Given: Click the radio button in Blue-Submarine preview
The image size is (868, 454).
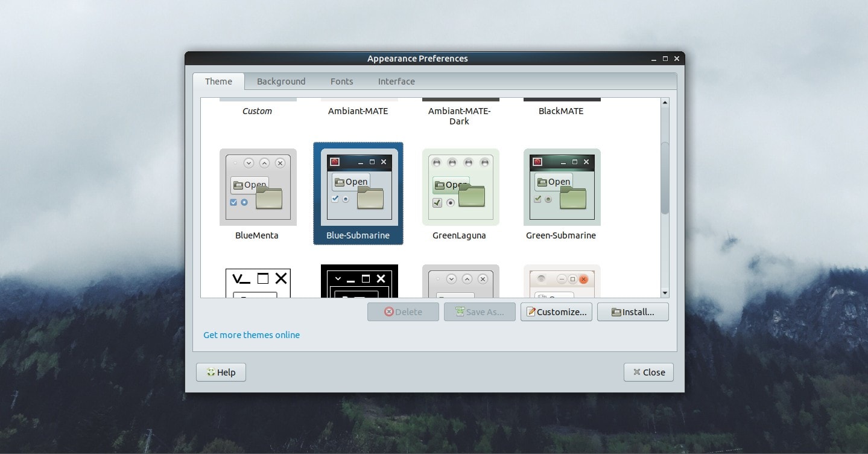Looking at the screenshot, I should click(346, 199).
